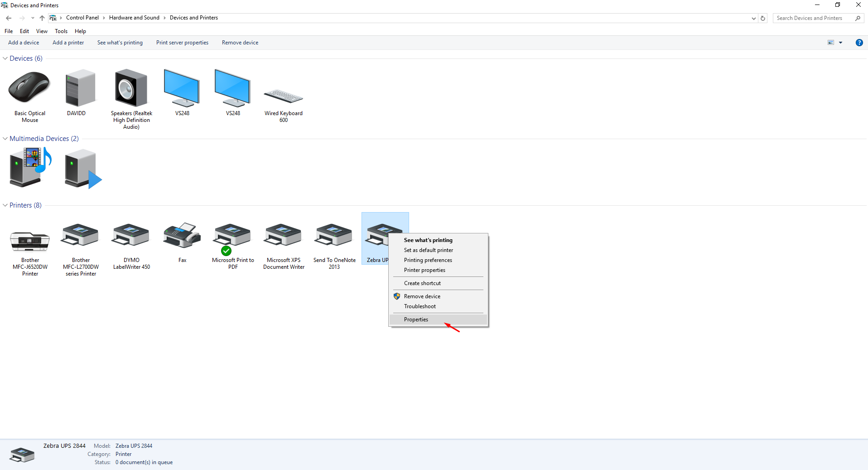Collapse the Multimedia Devices (2) group
The height and width of the screenshot is (470, 868).
pyautogui.click(x=5, y=139)
